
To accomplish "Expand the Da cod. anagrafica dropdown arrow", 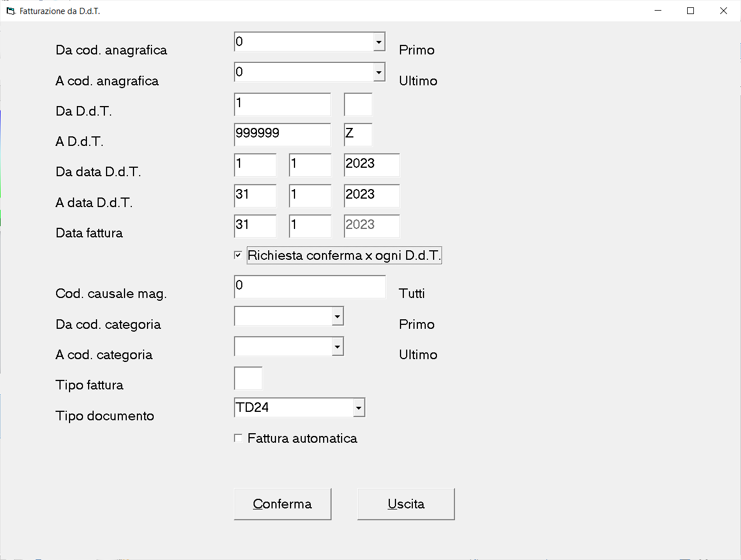I will pyautogui.click(x=379, y=42).
